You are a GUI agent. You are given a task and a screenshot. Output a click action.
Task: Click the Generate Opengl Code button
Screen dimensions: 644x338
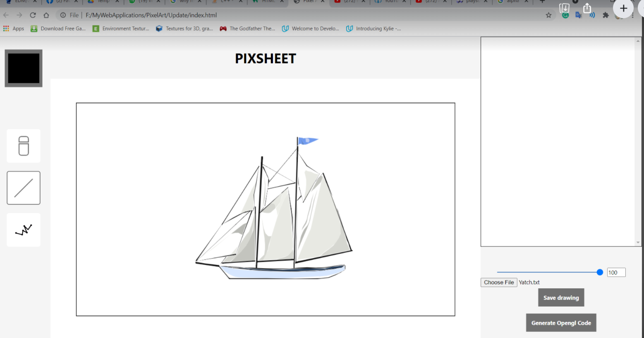(561, 323)
